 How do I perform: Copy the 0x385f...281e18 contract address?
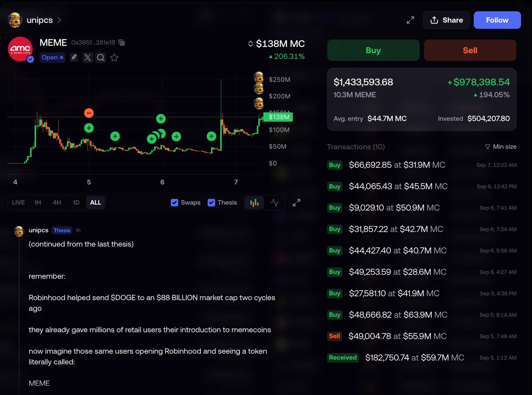122,43
